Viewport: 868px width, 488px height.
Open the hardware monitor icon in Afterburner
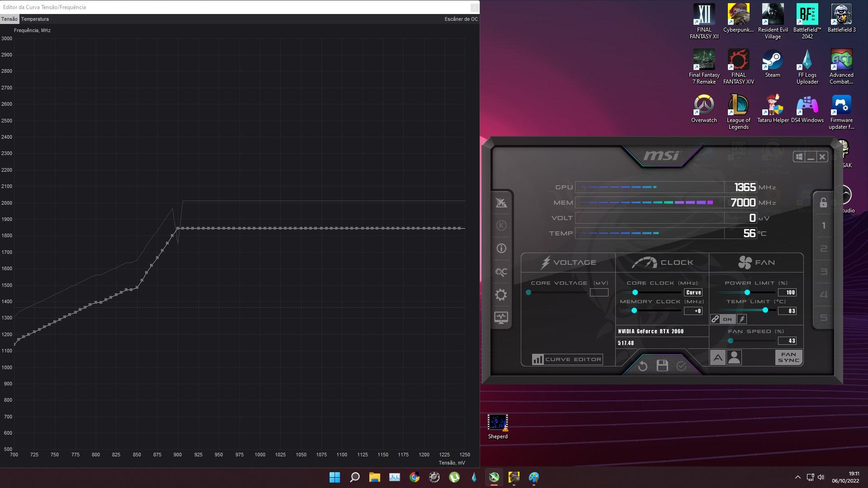501,318
